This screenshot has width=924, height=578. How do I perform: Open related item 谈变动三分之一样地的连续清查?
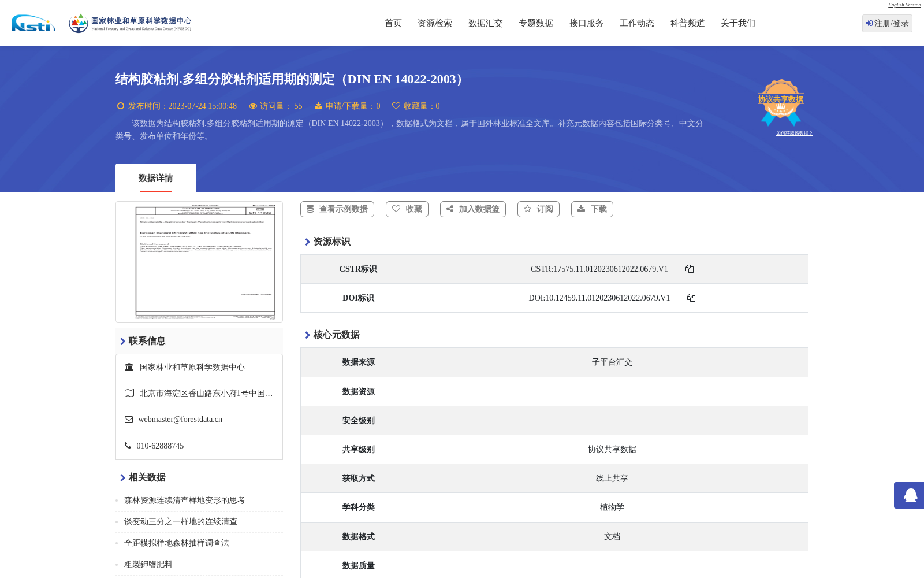181,522
